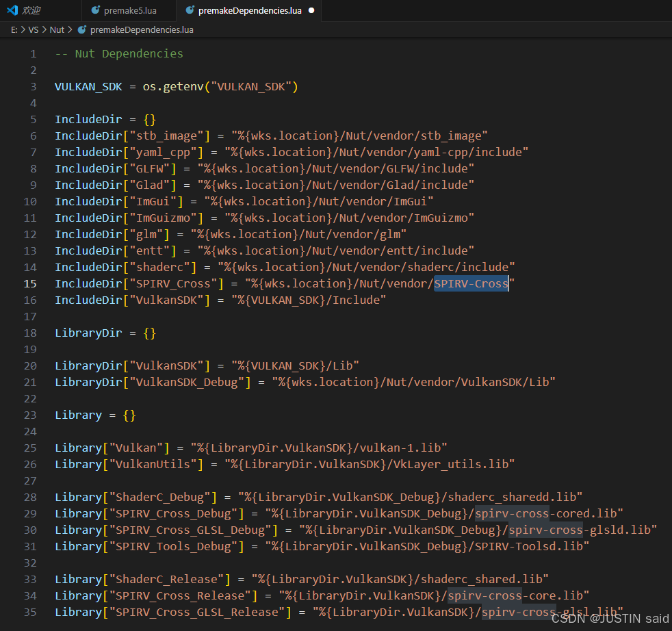This screenshot has height=631, width=672.
Task: Click highlighted SPIRV-Cross text on line 15
Action: coord(471,283)
